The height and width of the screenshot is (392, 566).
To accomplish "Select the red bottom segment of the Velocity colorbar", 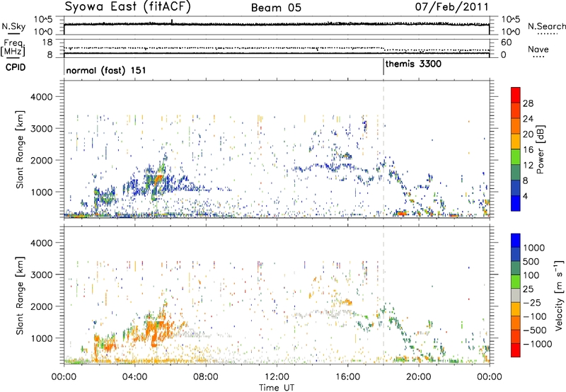I will coord(516,350).
